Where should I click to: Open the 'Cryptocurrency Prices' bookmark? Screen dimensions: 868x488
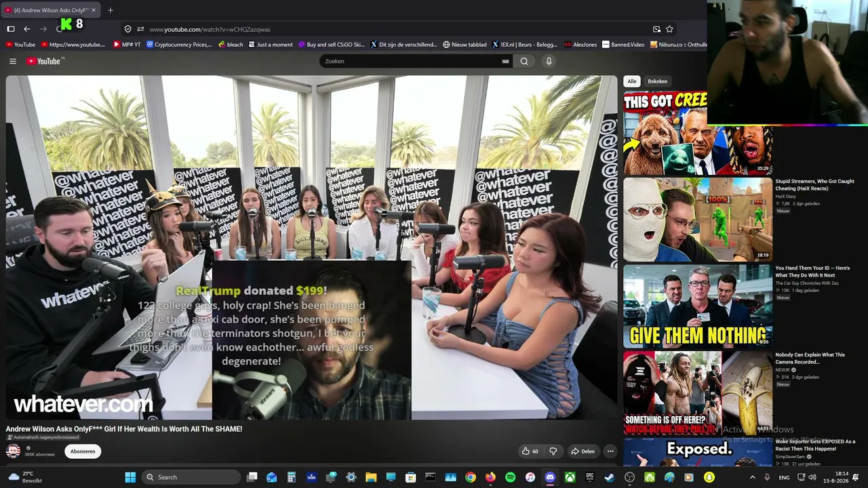[179, 45]
